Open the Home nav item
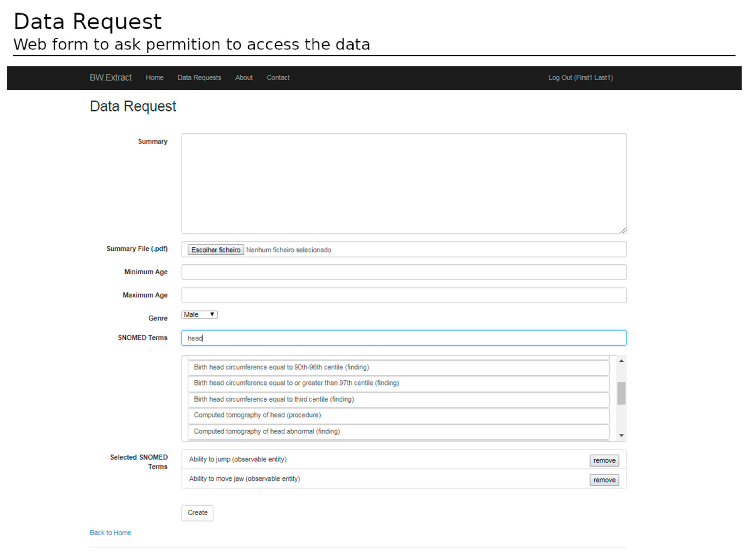This screenshot has height=560, width=749. tap(155, 77)
